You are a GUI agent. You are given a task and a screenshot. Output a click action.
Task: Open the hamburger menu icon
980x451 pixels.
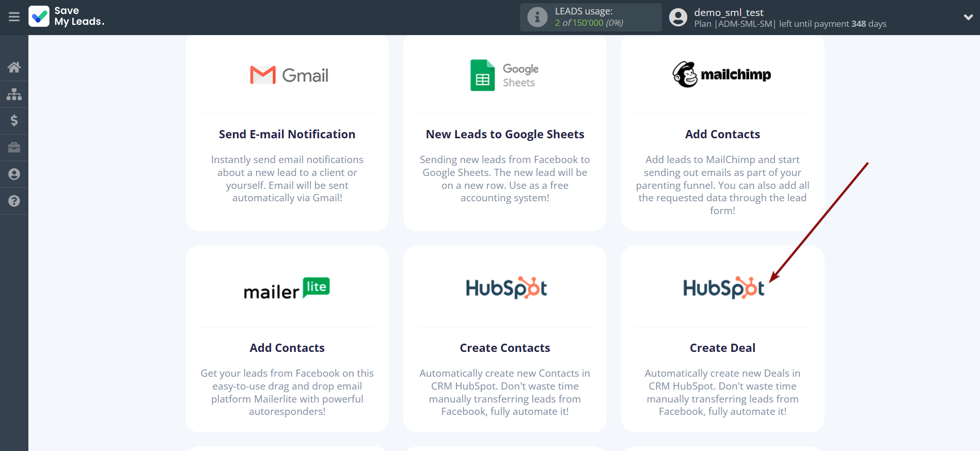pos(14,17)
